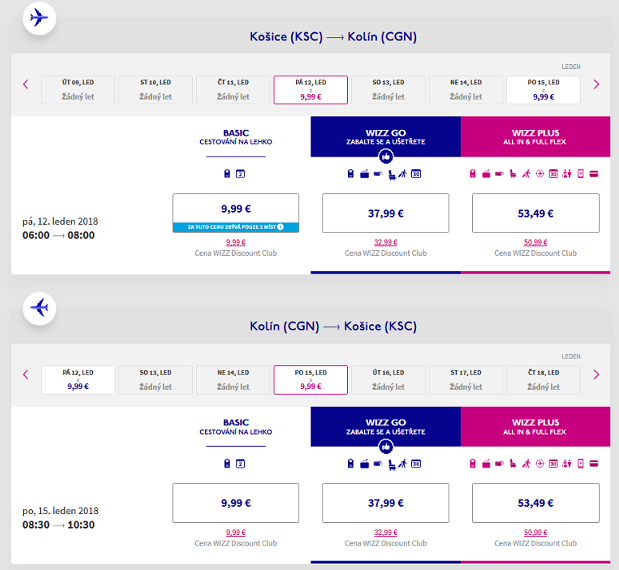Click the thumbs-up badge on outbound WIZZ GO
Image resolution: width=619 pixels, height=570 pixels.
pos(386,157)
